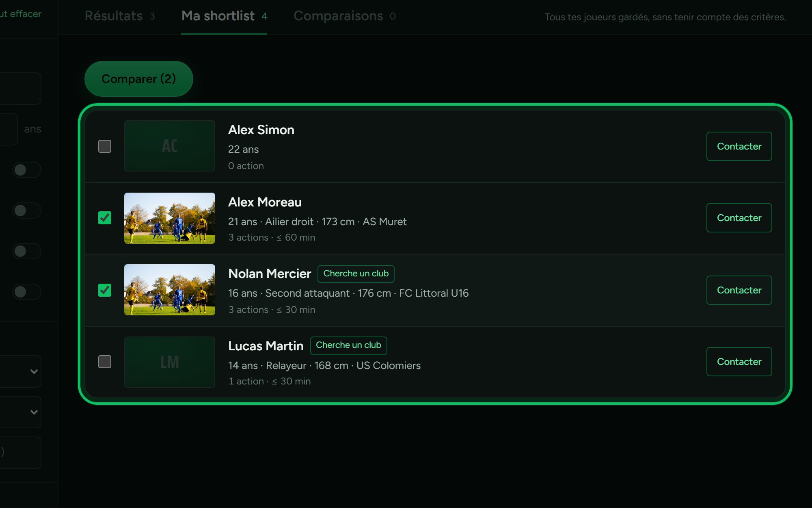Uncheck the Nolan Mercier checkbox
Viewport: 812px width, 508px height.
[x=105, y=290]
